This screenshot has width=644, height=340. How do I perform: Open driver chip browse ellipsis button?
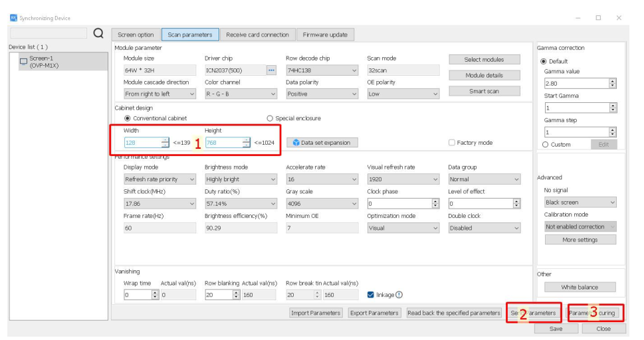tap(271, 70)
